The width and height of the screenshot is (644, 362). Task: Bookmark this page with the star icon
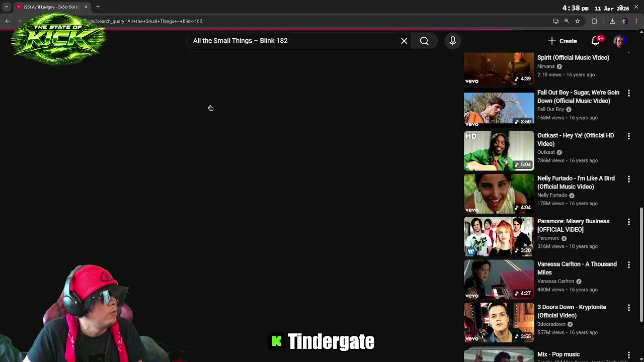point(578,21)
